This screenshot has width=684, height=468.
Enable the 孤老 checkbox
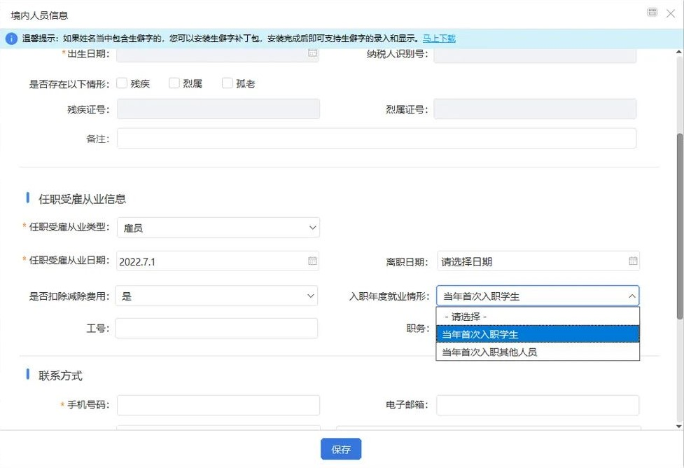click(x=227, y=83)
